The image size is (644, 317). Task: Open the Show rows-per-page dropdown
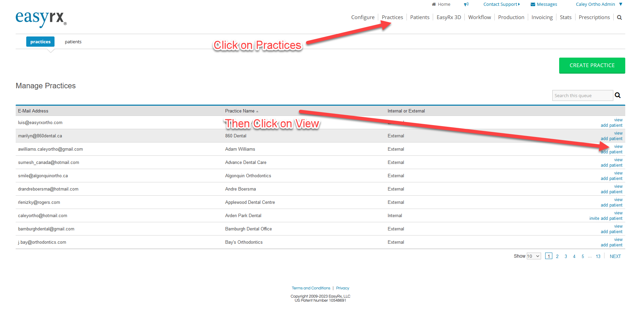(534, 256)
